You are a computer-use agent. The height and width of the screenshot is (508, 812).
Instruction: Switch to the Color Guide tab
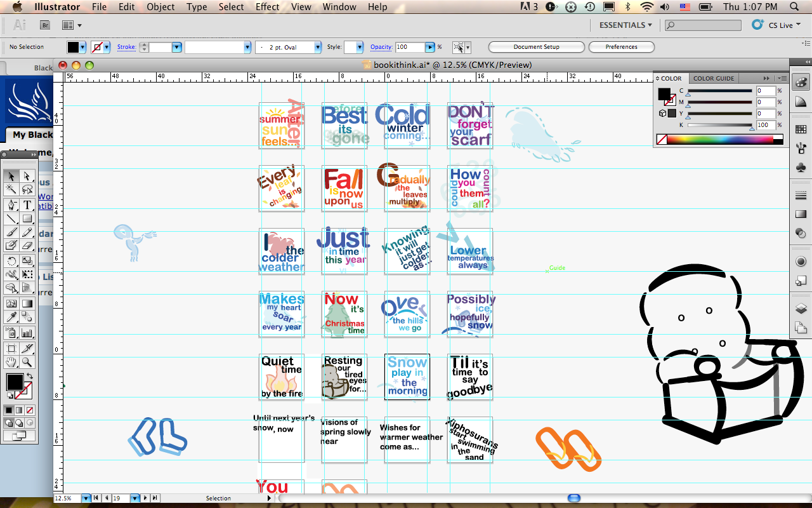[713, 78]
